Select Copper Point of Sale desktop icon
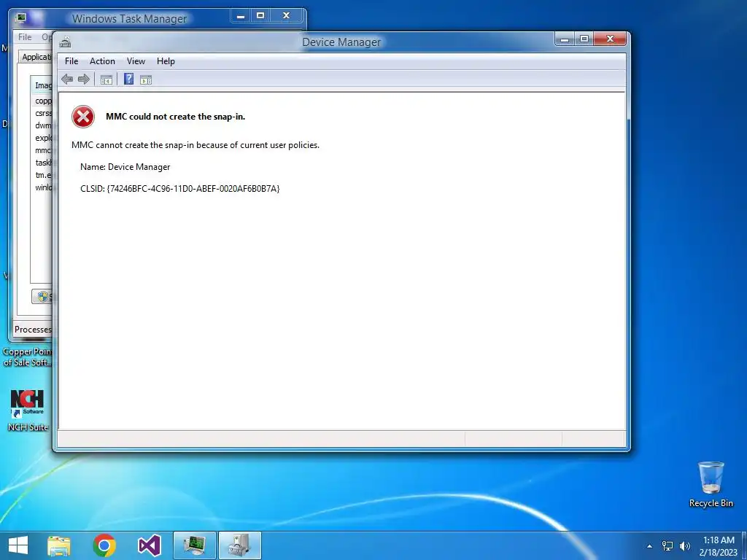The width and height of the screenshot is (747, 560). coord(27,357)
